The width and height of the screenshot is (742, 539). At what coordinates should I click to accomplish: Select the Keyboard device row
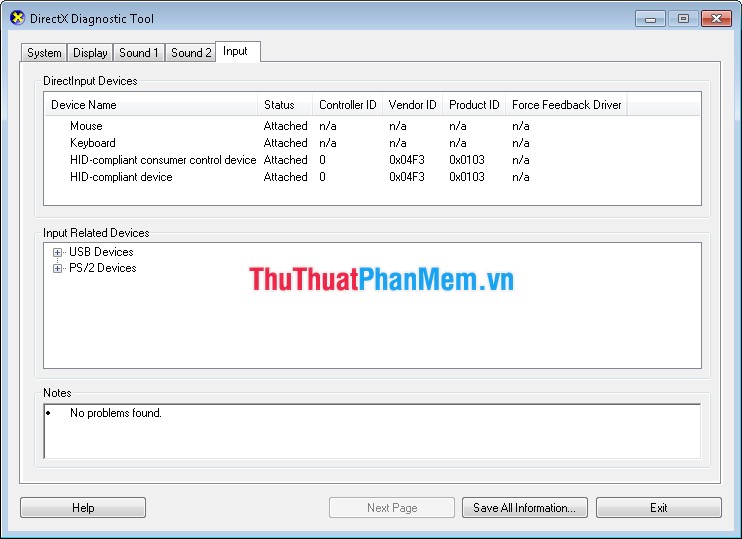(372, 143)
